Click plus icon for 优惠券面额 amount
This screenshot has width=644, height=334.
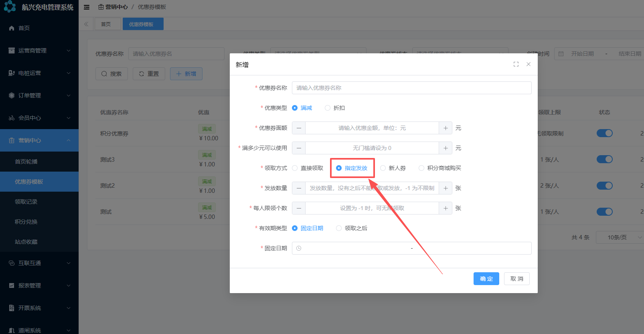click(x=446, y=128)
